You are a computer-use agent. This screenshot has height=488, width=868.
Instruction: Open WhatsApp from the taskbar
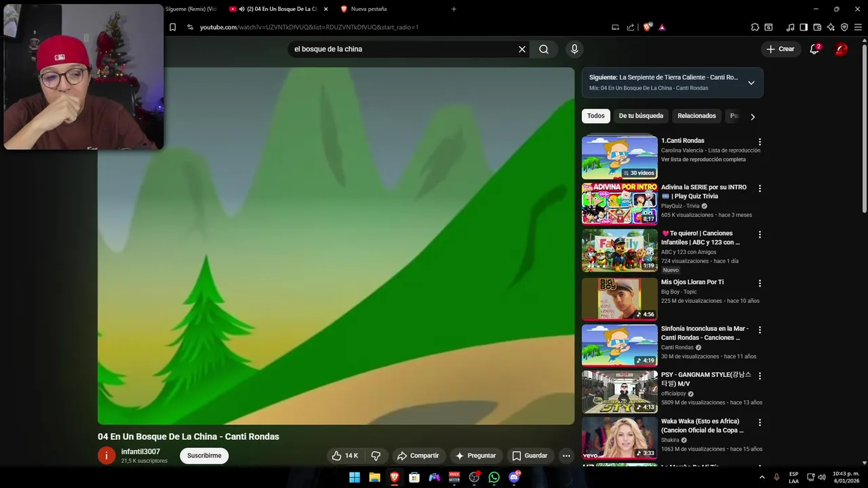click(494, 477)
